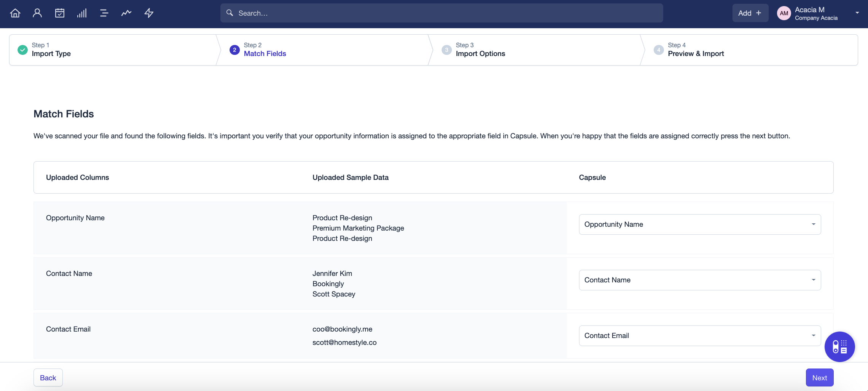Open the Calendar and tasks icon

[x=60, y=13]
